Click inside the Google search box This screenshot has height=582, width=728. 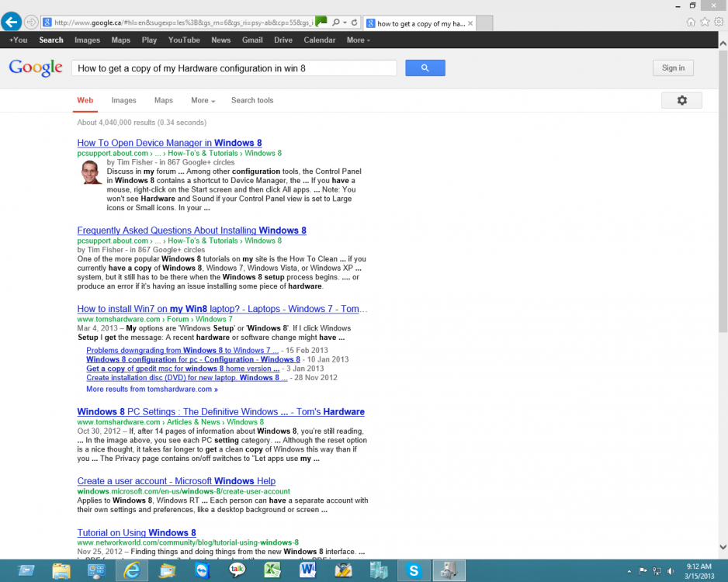click(234, 68)
